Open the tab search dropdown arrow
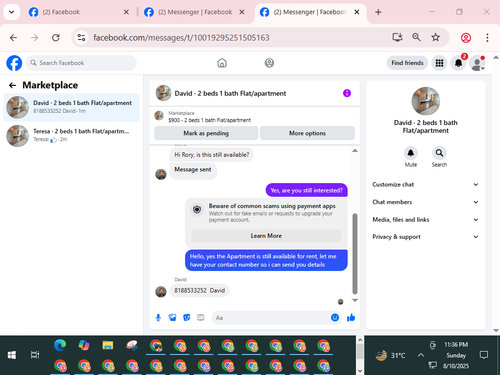 pos(12,12)
